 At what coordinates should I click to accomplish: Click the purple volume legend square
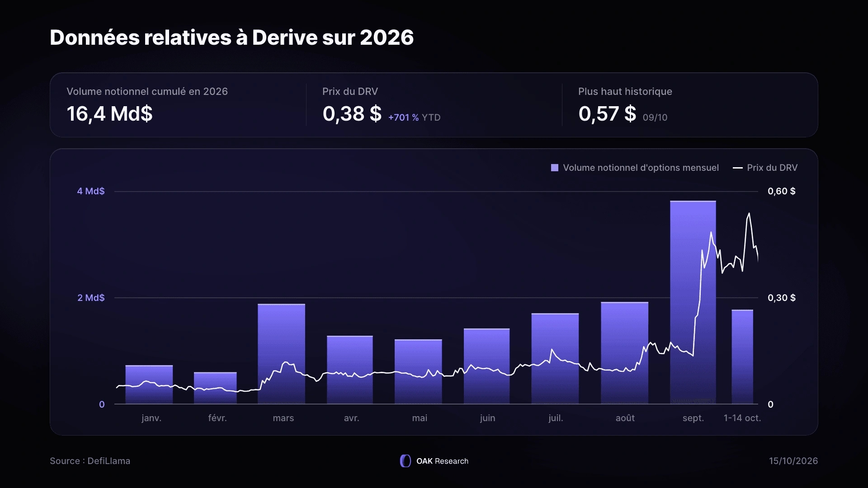coord(555,168)
